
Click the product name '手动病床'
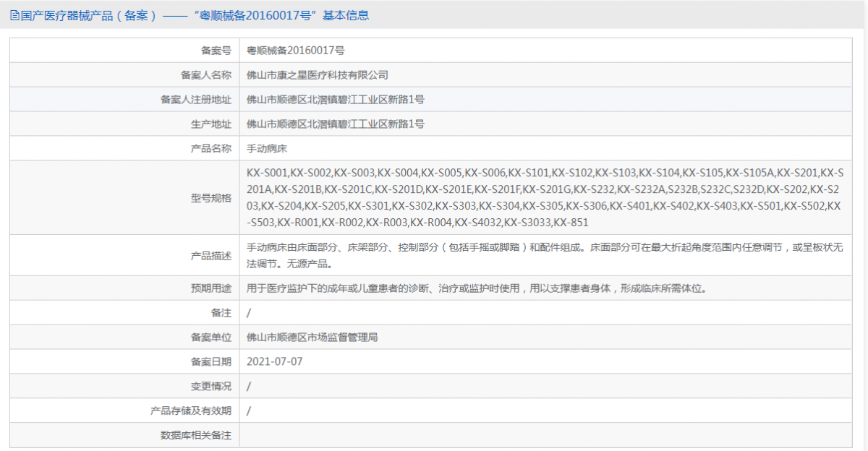click(267, 148)
